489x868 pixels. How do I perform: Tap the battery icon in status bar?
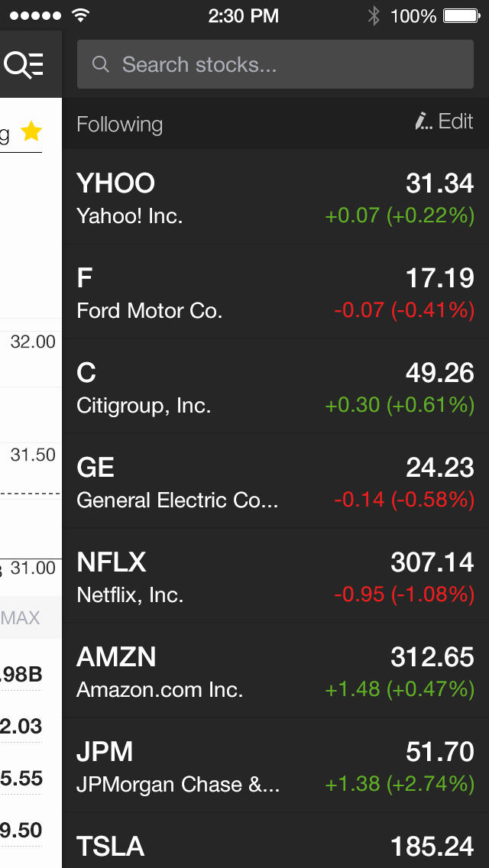461,16
